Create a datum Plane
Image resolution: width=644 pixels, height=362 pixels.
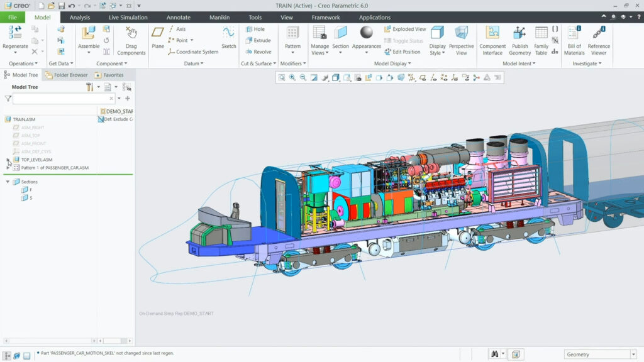(x=158, y=36)
